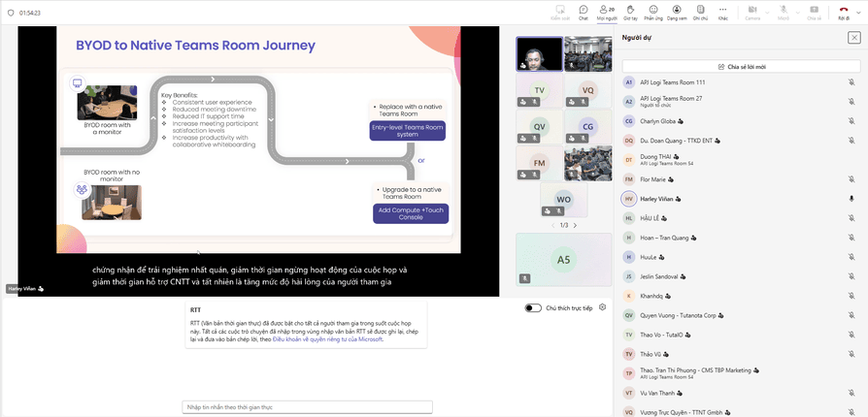This screenshot has width=868, height=417.
Task: Close the Người dự panel
Action: tap(853, 38)
